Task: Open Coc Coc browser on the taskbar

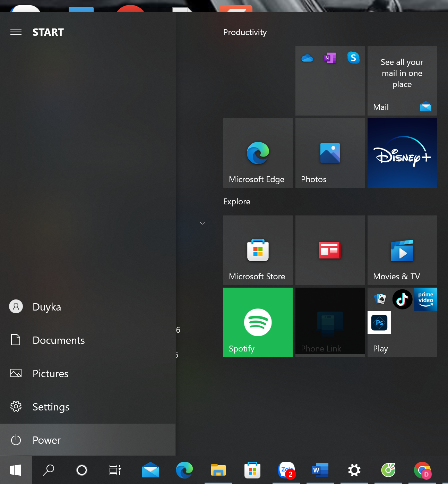Action: tap(388, 470)
